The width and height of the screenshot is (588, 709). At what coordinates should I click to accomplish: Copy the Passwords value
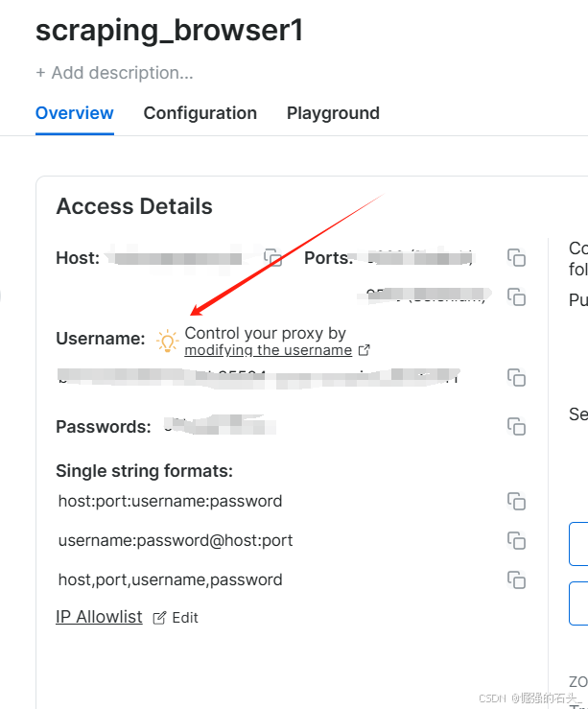pyautogui.click(x=516, y=426)
